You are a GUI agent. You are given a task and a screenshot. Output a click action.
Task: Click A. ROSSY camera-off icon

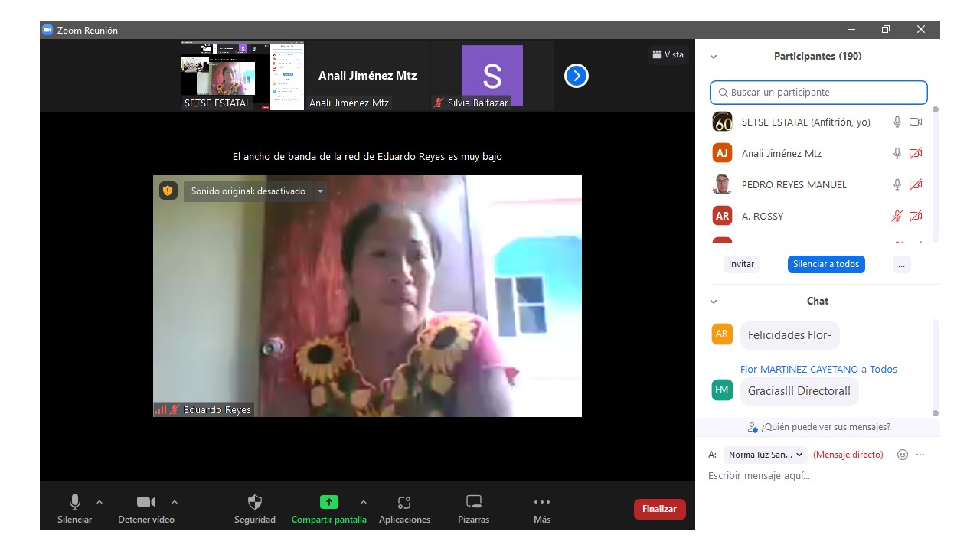916,216
